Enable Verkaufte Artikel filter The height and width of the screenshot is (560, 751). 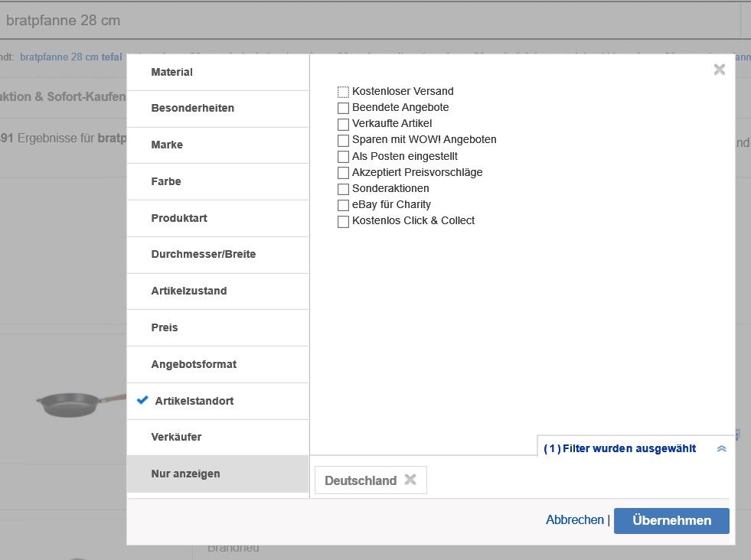[x=342, y=124]
